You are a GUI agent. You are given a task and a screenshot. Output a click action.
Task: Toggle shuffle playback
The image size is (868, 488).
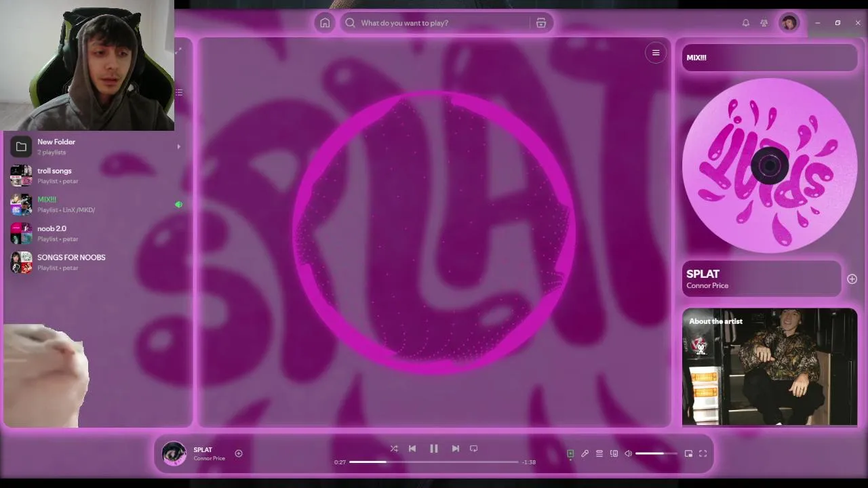point(394,449)
